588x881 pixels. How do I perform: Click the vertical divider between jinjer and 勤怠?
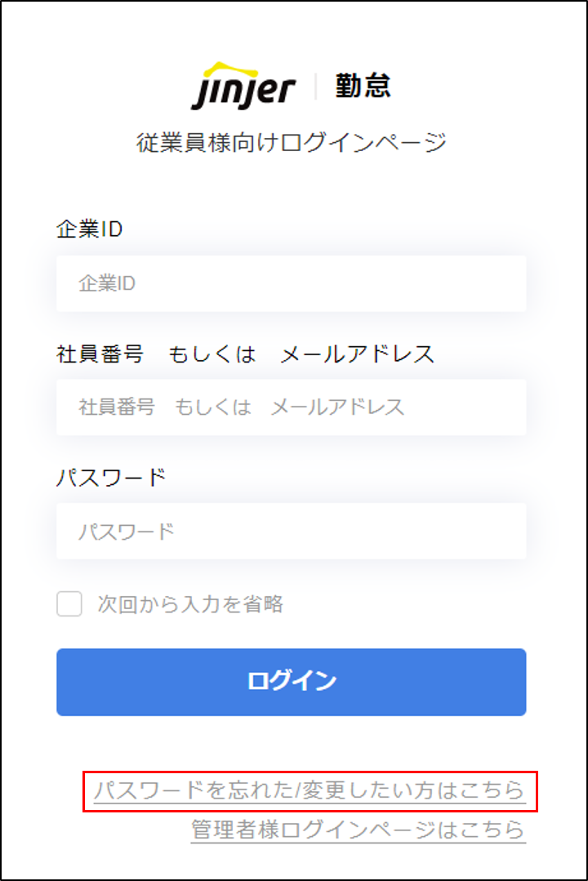point(315,87)
